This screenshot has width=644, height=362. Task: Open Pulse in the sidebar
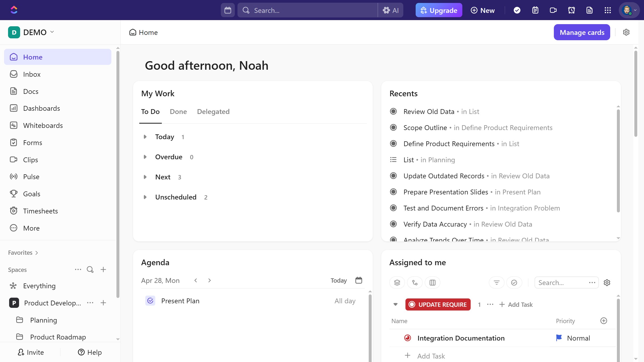(31, 177)
